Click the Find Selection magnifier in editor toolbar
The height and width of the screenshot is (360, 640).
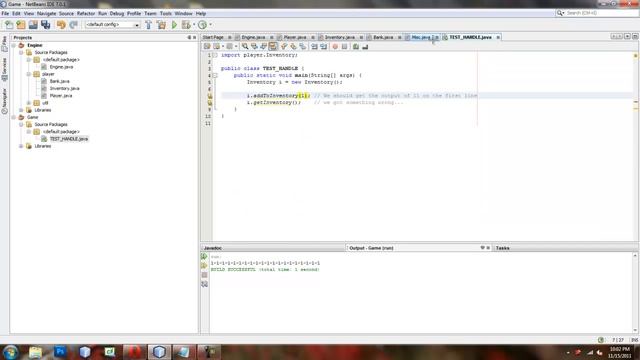pos(245,47)
